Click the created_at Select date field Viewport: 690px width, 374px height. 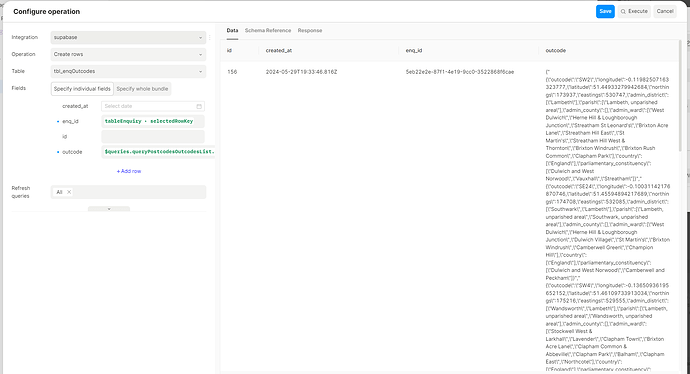click(153, 106)
